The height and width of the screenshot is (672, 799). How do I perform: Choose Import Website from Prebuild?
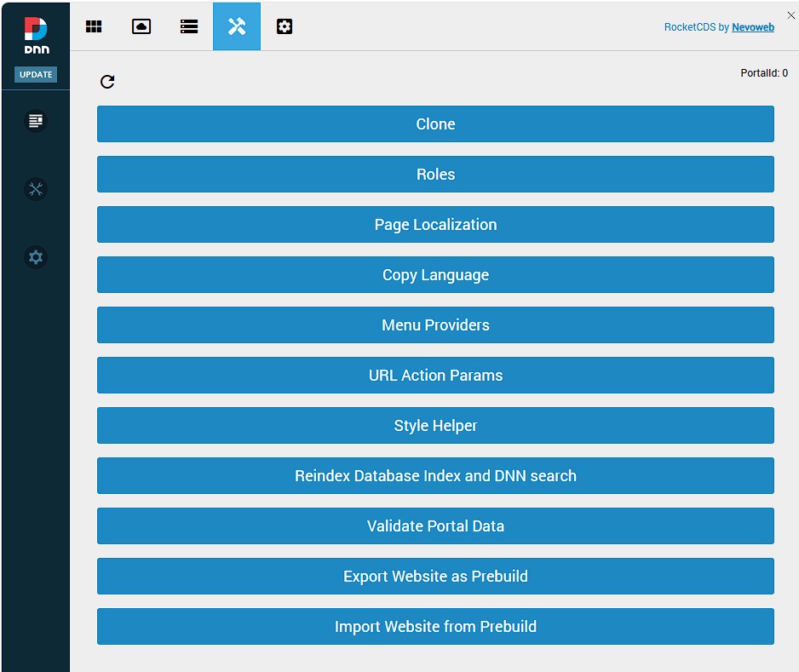435,627
